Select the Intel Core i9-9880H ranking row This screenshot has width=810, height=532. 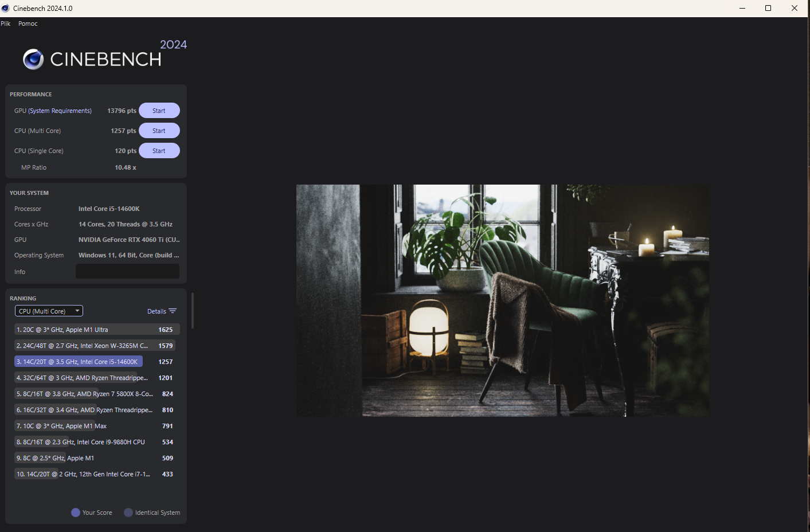(x=97, y=442)
